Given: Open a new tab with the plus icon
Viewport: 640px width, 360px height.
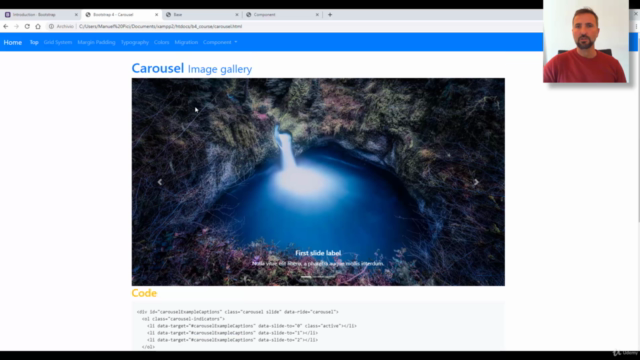Looking at the screenshot, I should click(x=330, y=15).
